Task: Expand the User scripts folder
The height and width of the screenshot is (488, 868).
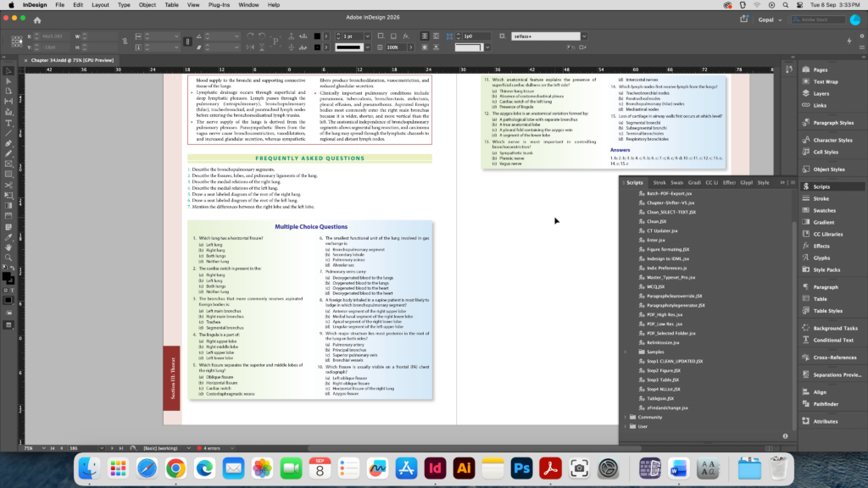Action: (626, 427)
